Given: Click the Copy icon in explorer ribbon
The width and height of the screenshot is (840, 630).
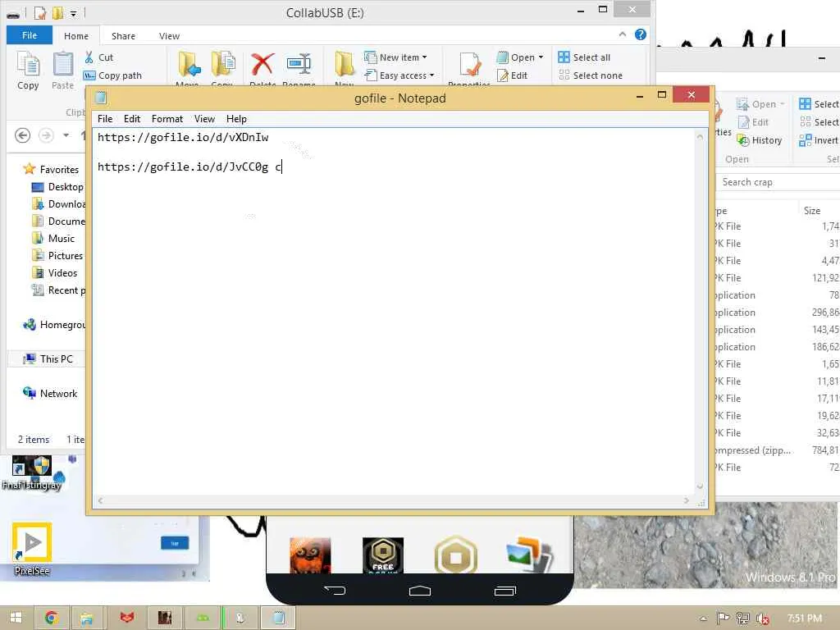Looking at the screenshot, I should tap(28, 71).
